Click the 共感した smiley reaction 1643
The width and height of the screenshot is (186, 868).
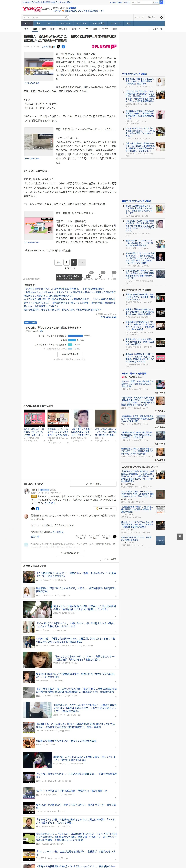click(x=81, y=536)
